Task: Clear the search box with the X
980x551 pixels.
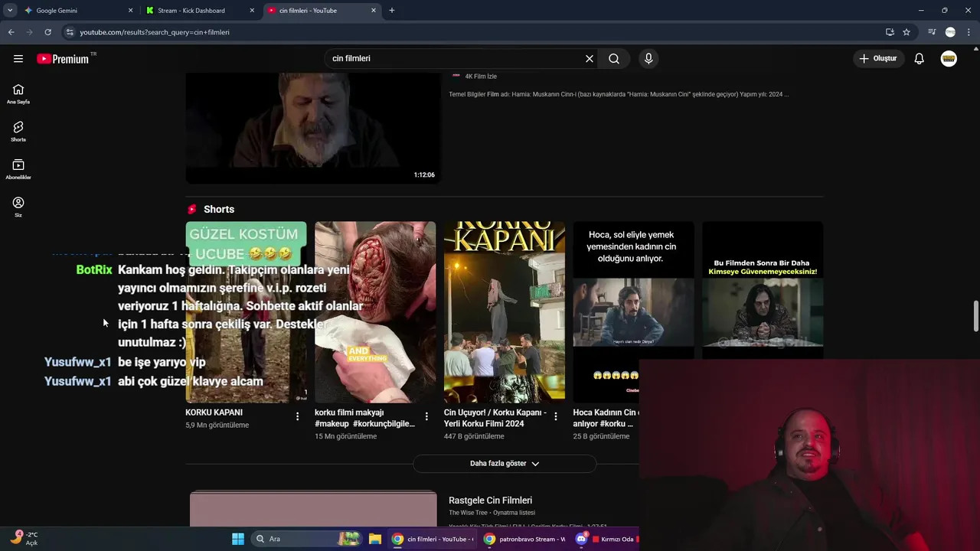Action: [590, 59]
